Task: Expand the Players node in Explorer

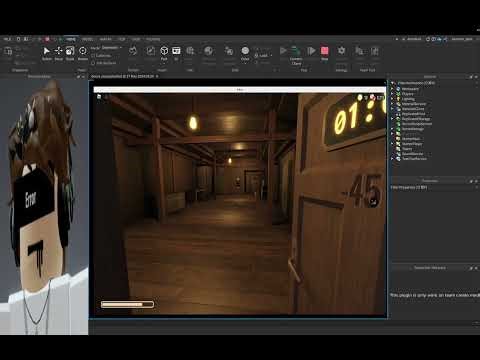Action: pos(393,94)
